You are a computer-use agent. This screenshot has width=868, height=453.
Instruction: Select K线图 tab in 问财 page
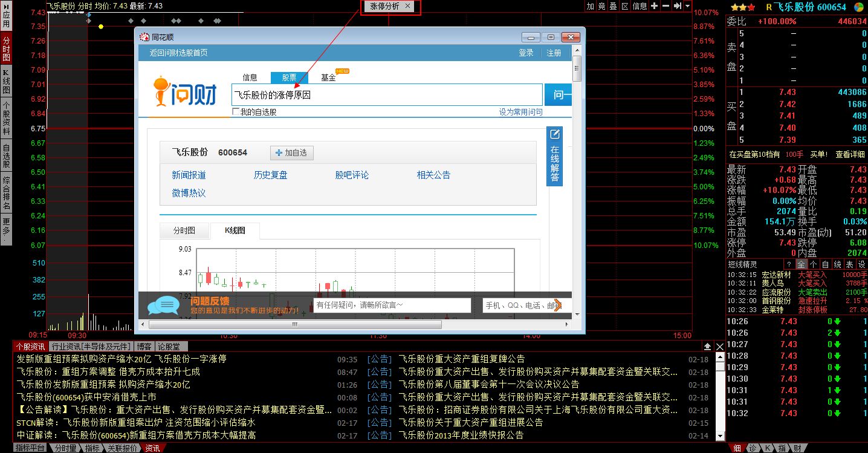[x=235, y=230]
